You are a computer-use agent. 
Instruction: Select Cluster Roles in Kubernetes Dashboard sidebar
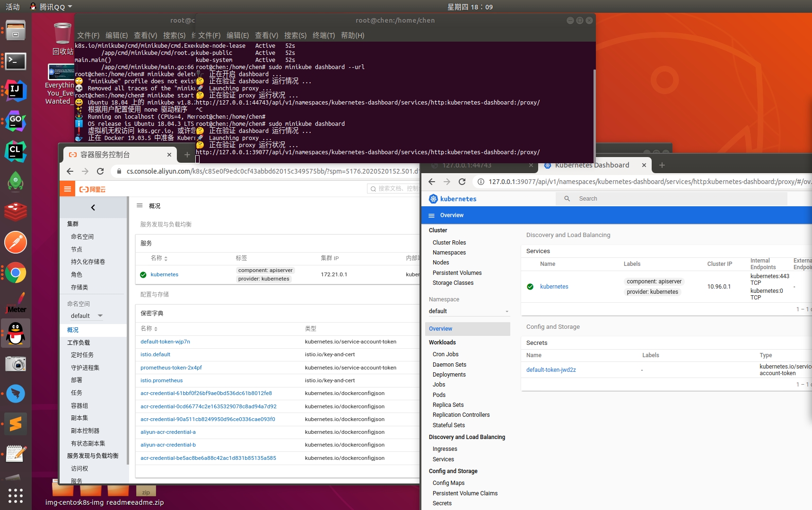(x=449, y=243)
